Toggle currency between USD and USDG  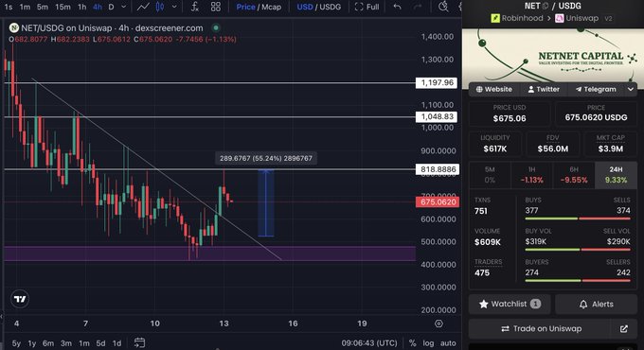(x=319, y=7)
